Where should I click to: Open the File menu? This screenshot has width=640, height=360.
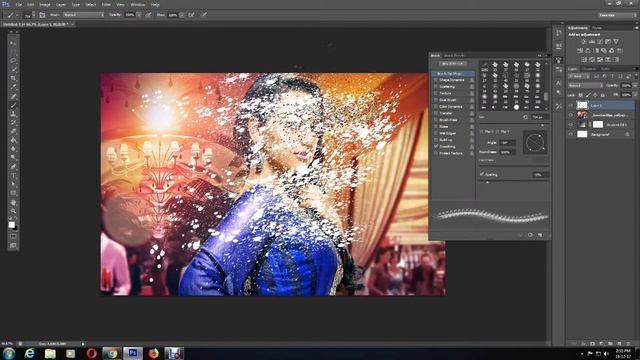coord(18,4)
